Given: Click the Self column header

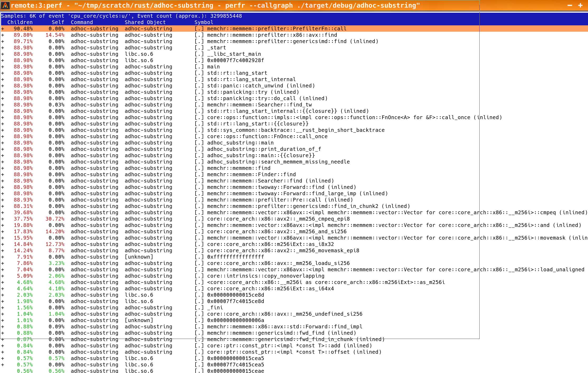Looking at the screenshot, I should [58, 22].
